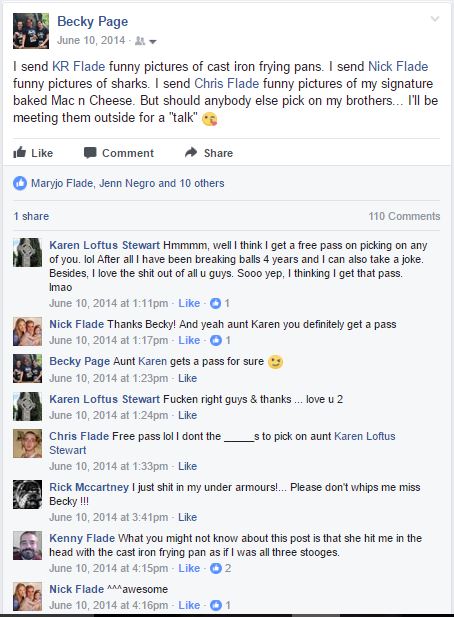
Task: Show the 10 others who liked
Action: 202,183
